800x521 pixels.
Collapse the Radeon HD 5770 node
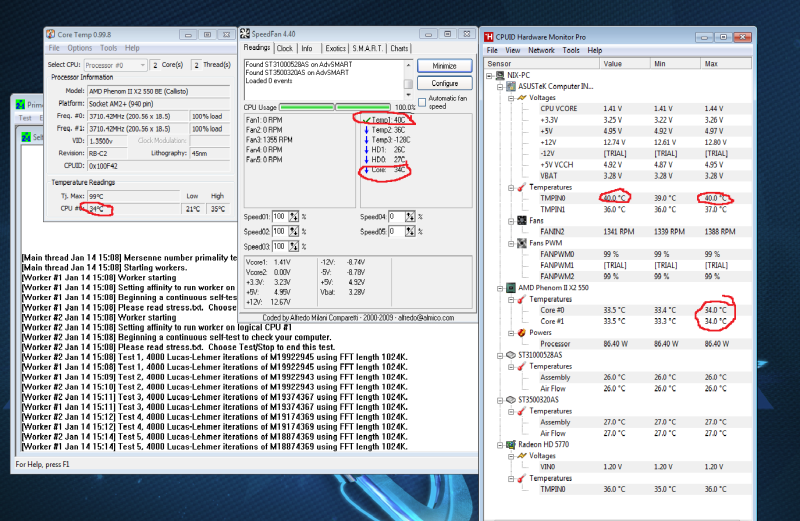pyautogui.click(x=501, y=445)
